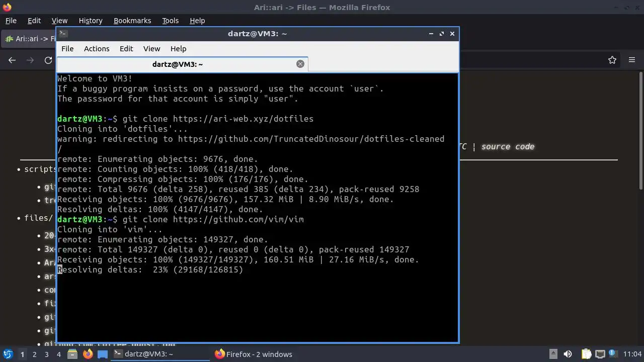The width and height of the screenshot is (644, 362).
Task: Click the 'Resolving deltas: 23%' progress line
Action: tap(150, 269)
